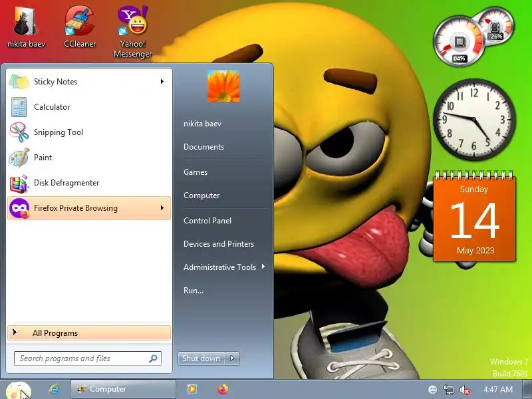Open Documents from Start menu
This screenshot has width=532, height=399.
(x=204, y=147)
